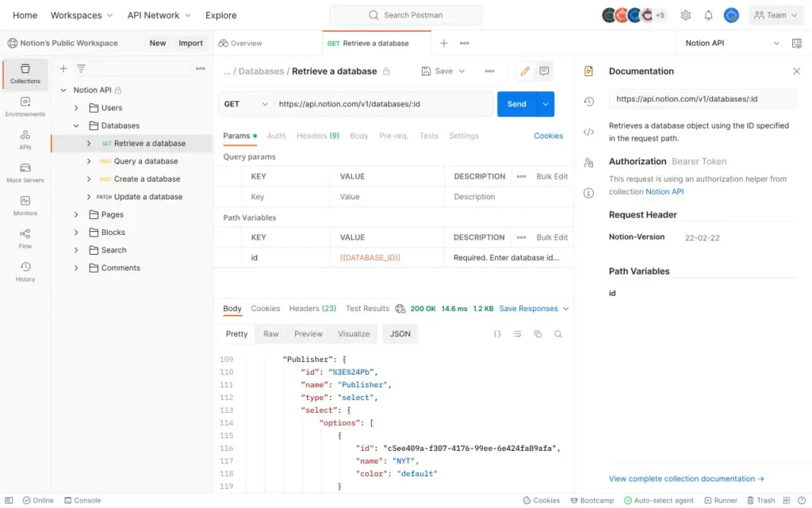This screenshot has height=508, width=812.
Task: Open the Send button dropdown arrow
Action: point(546,104)
